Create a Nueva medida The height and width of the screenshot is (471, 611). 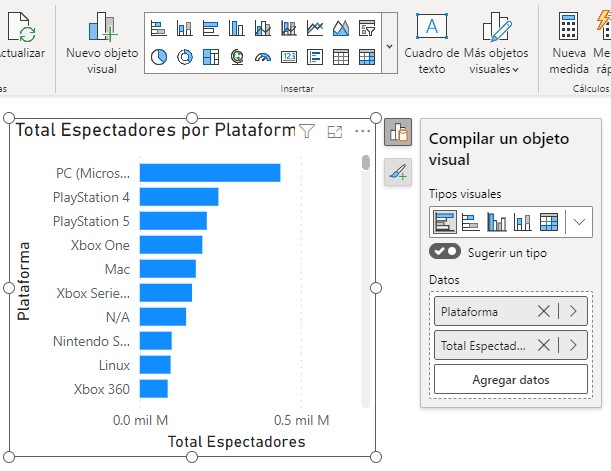[569, 43]
